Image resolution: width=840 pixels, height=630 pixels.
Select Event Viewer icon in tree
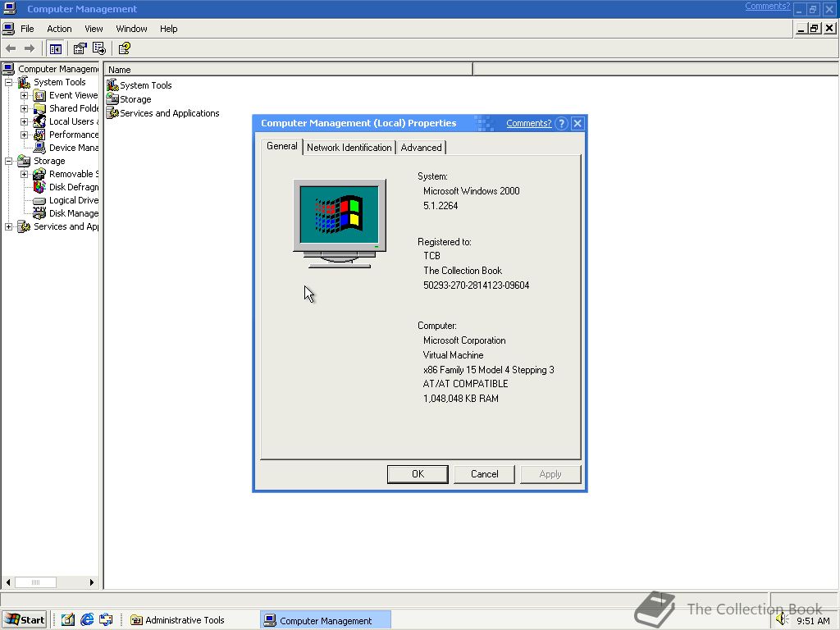coord(39,95)
